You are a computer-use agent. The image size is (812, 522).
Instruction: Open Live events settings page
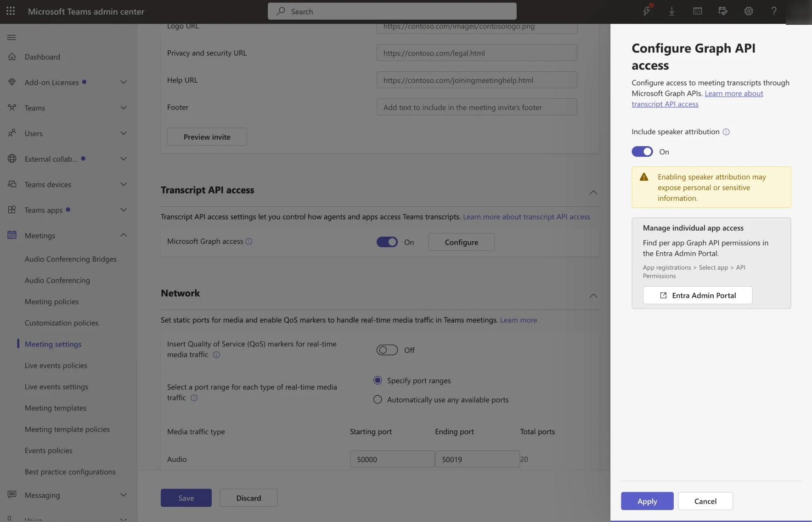[56, 387]
